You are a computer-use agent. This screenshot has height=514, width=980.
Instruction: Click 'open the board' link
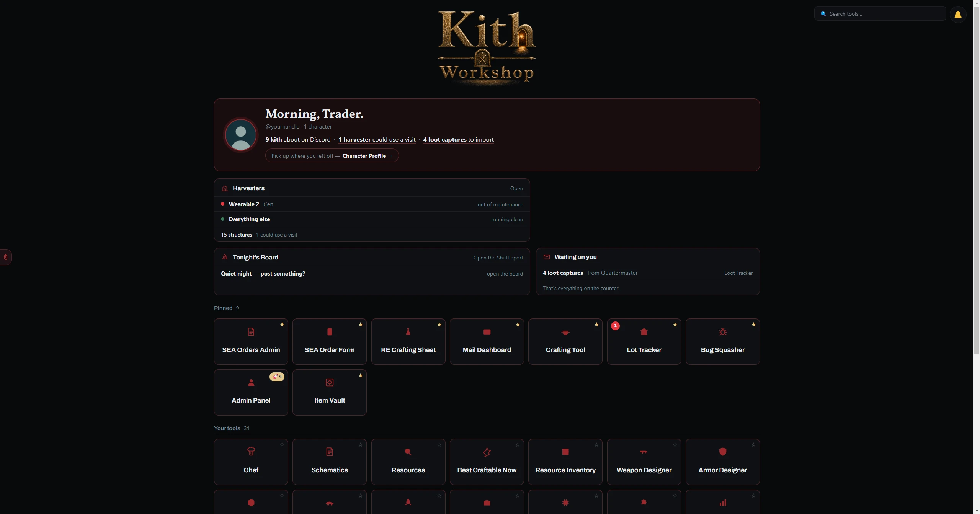click(505, 274)
